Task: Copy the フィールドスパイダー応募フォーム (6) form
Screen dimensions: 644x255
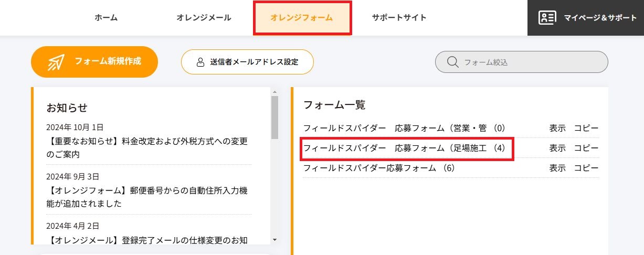Action: click(586, 168)
